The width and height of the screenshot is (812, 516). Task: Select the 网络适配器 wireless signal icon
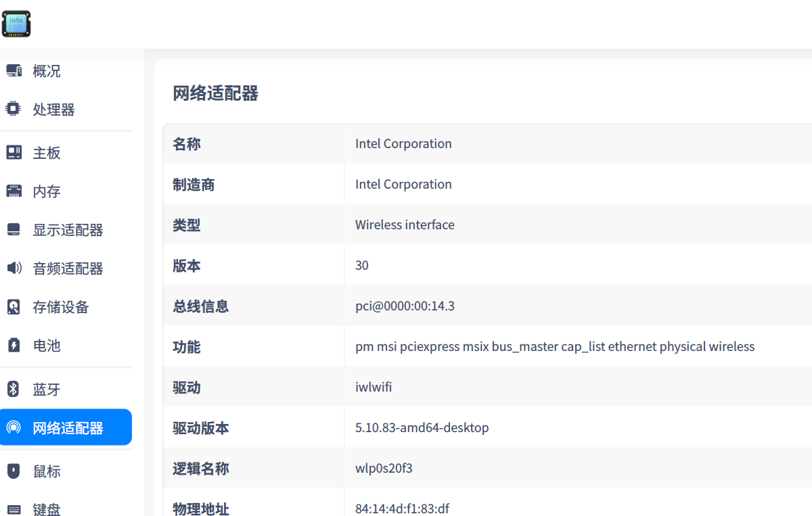coord(14,427)
